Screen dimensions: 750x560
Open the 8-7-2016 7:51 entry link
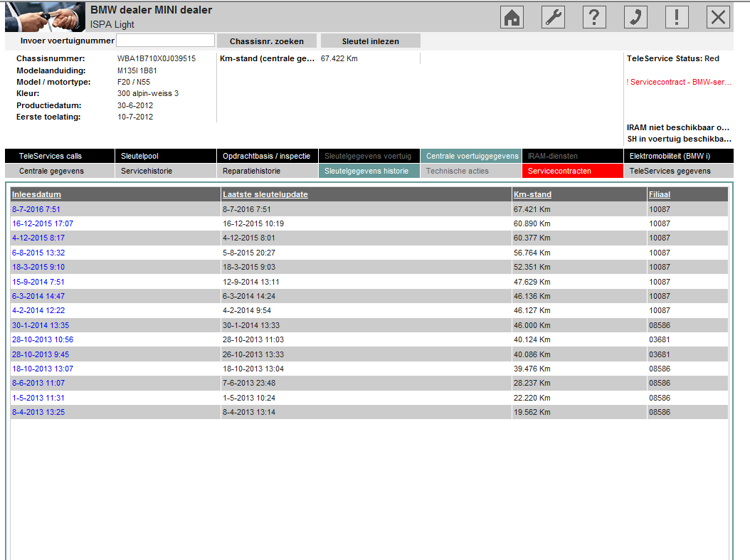pos(36,209)
